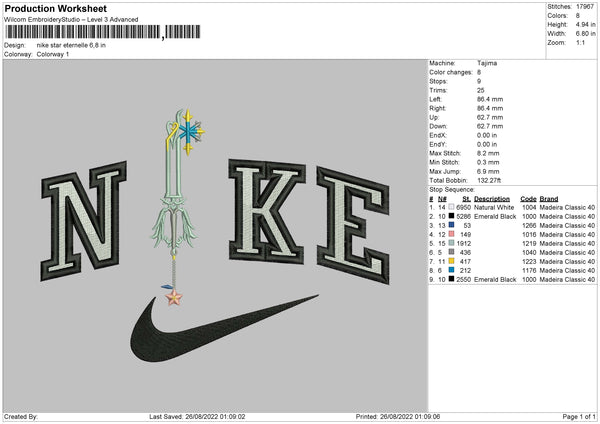Click the Wilcom EmbroideryStudio Level 3 Advanced line
600x424 pixels.
click(71, 20)
